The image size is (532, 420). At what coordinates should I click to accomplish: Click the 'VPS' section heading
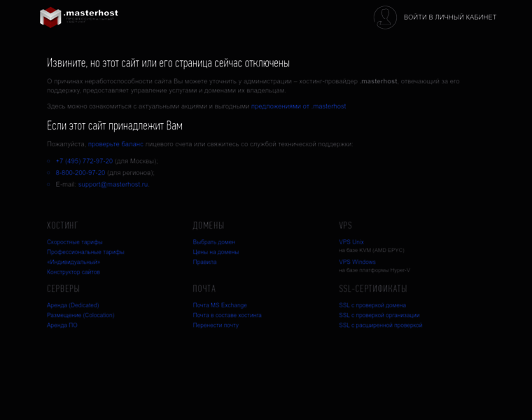click(345, 225)
